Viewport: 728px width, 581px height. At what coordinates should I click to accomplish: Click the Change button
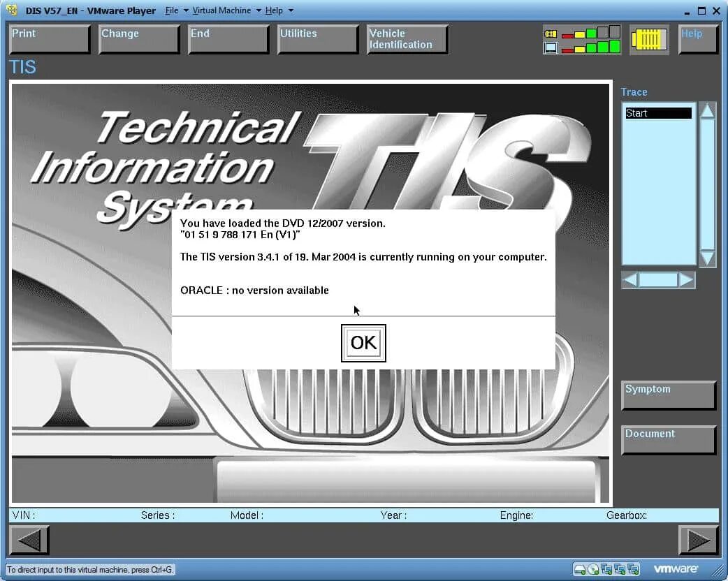click(139, 39)
